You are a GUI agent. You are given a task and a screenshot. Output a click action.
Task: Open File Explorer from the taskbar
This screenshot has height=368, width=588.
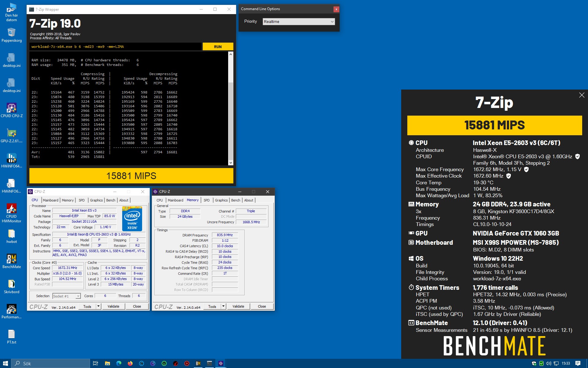107,363
